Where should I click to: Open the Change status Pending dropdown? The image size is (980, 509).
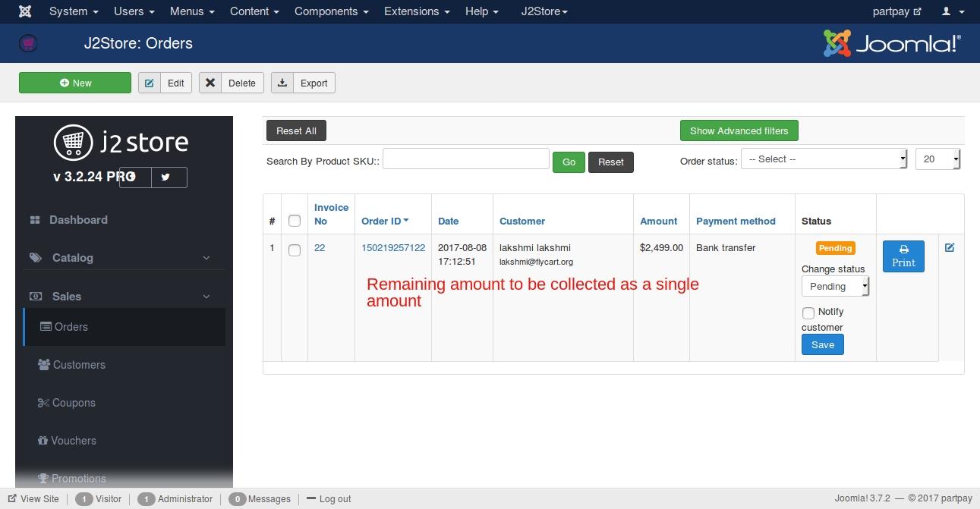click(835, 286)
